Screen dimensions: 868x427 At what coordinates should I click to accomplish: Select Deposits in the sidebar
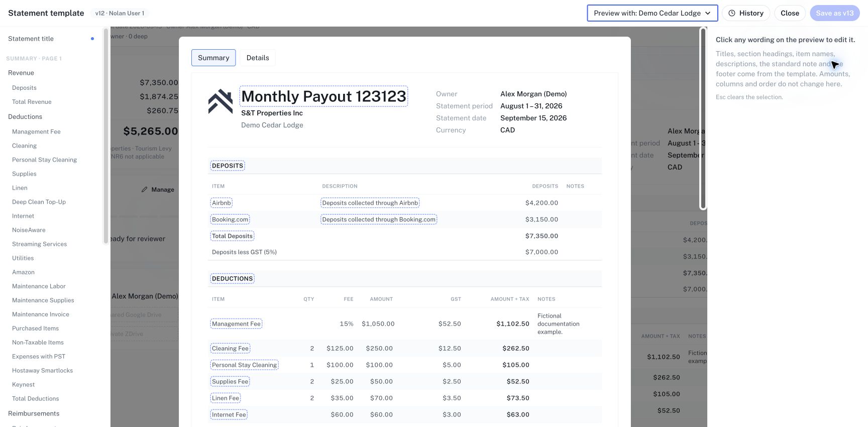click(24, 88)
